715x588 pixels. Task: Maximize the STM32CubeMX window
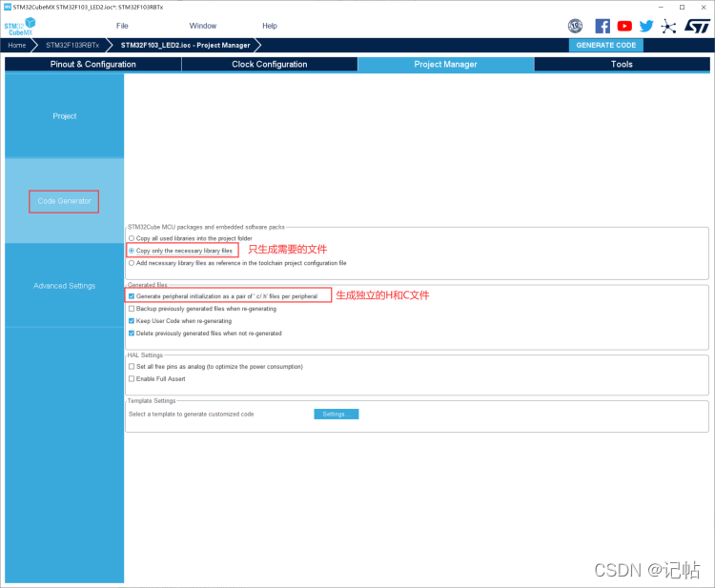683,7
